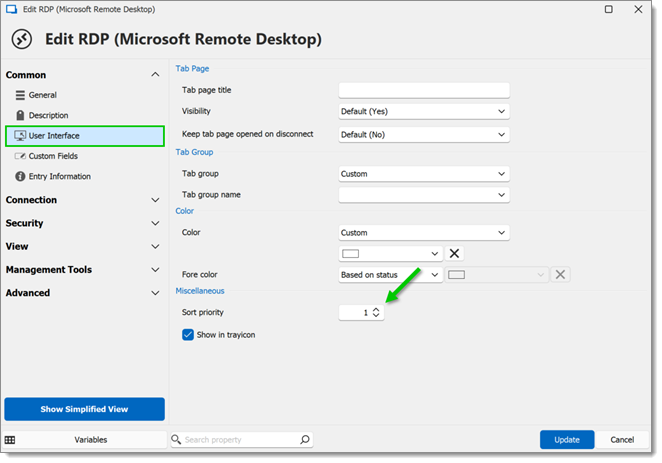Collapse the Common section
This screenshot has width=662, height=463.
coord(155,75)
